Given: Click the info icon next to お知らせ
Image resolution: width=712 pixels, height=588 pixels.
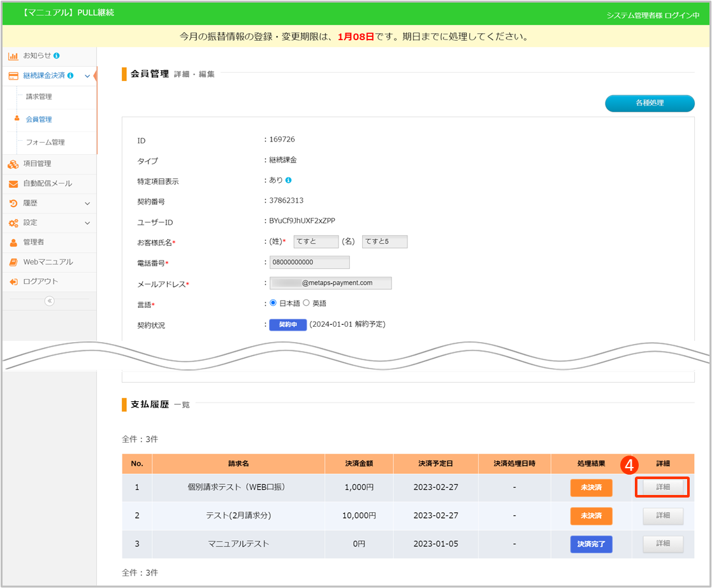Looking at the screenshot, I should coord(57,56).
